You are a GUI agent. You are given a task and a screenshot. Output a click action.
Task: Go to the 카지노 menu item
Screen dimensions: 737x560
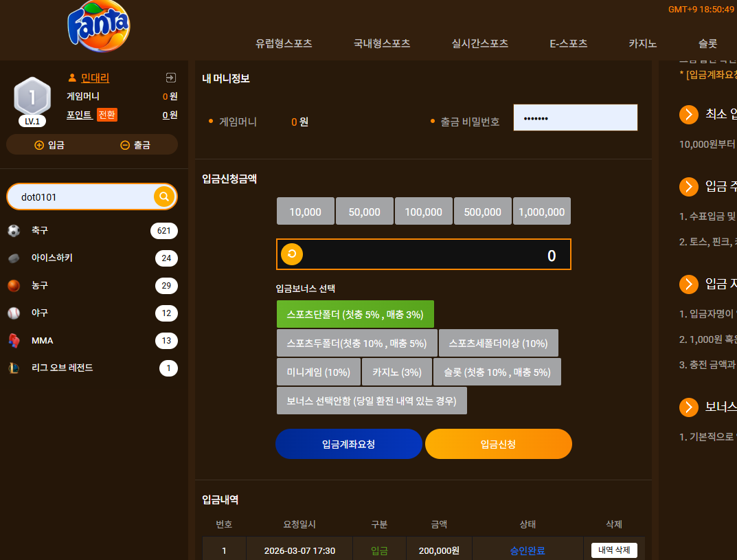tap(642, 43)
